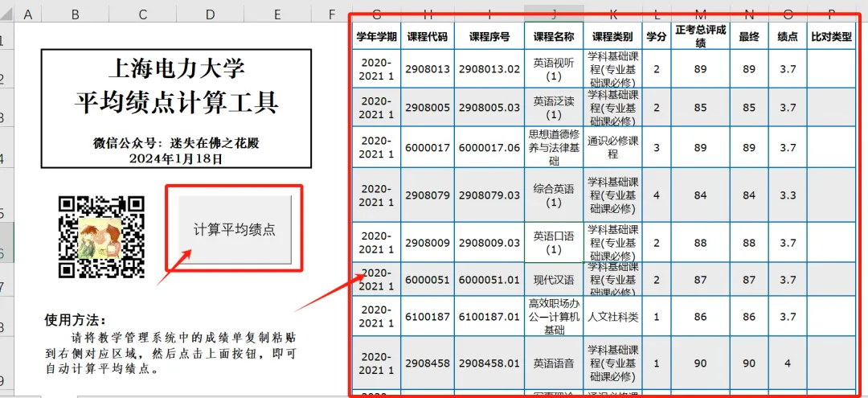Viewport: 868px width, 398px height.
Task: Select the 综合英语(1) course name cell
Action: [554, 195]
